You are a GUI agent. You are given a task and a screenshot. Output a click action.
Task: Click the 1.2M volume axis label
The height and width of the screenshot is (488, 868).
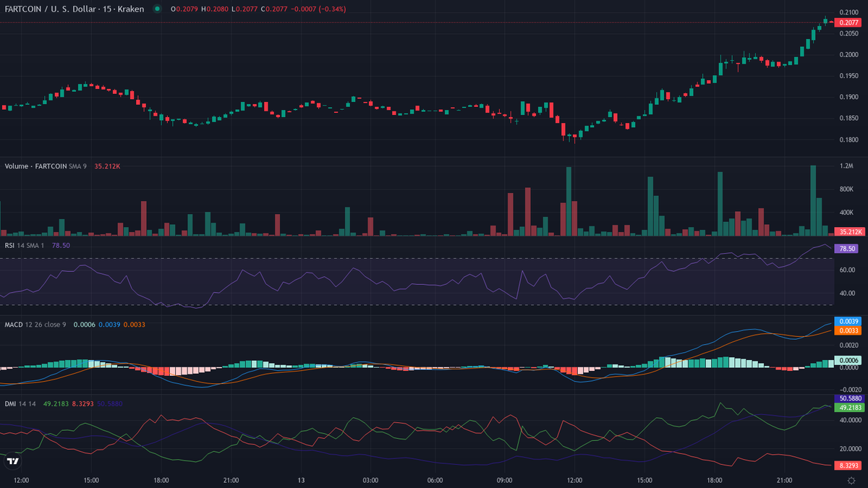tap(847, 166)
